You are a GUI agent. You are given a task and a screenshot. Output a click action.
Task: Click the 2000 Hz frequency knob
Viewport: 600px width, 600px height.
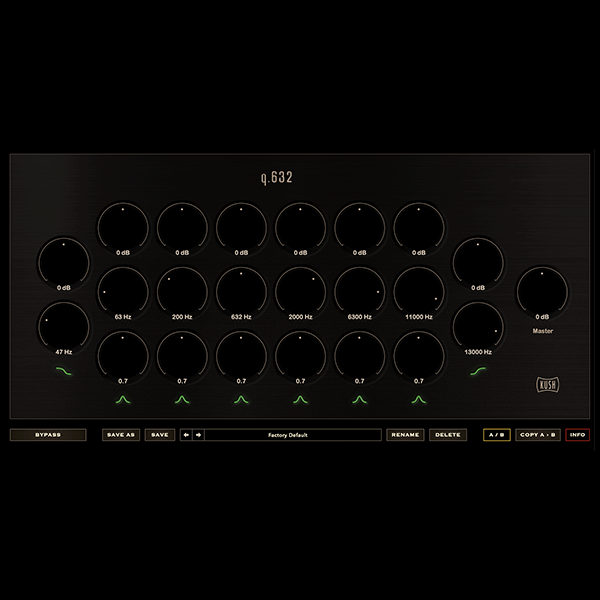point(300,292)
